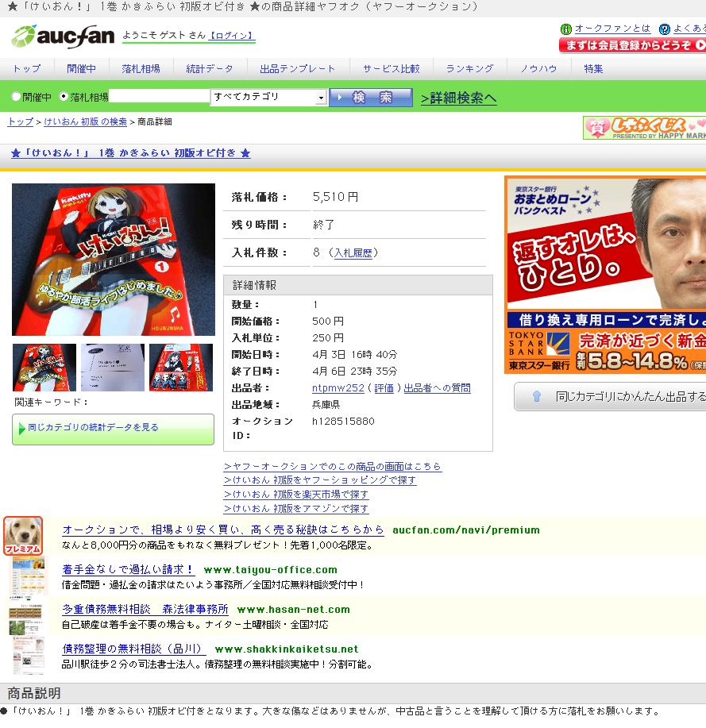Open the item title link with stars
Screen dimensions: 706x728
(x=131, y=152)
